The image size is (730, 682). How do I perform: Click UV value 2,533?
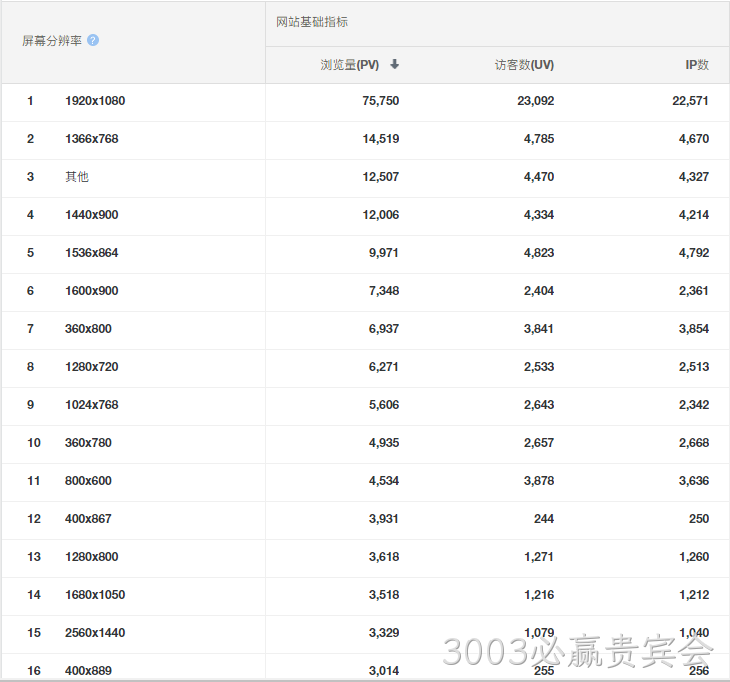539,367
